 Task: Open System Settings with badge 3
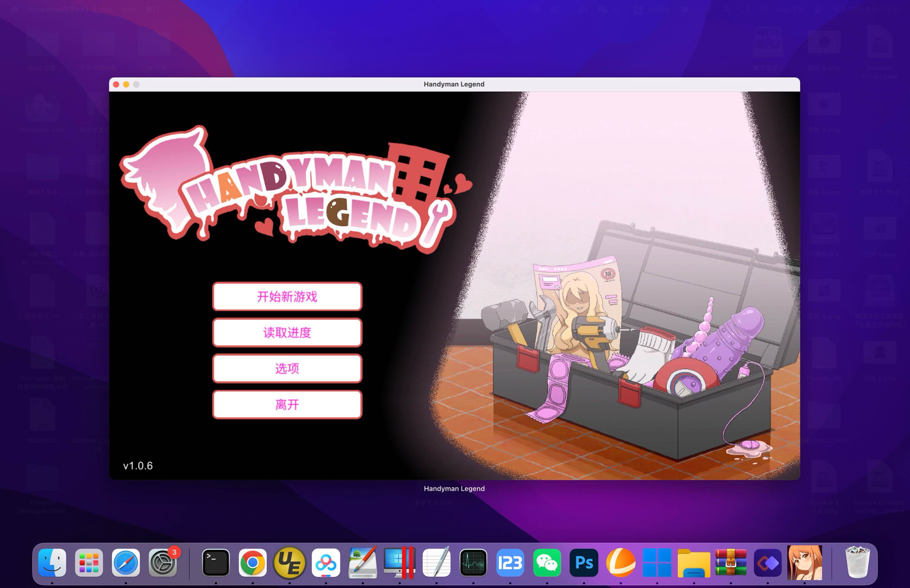163,563
